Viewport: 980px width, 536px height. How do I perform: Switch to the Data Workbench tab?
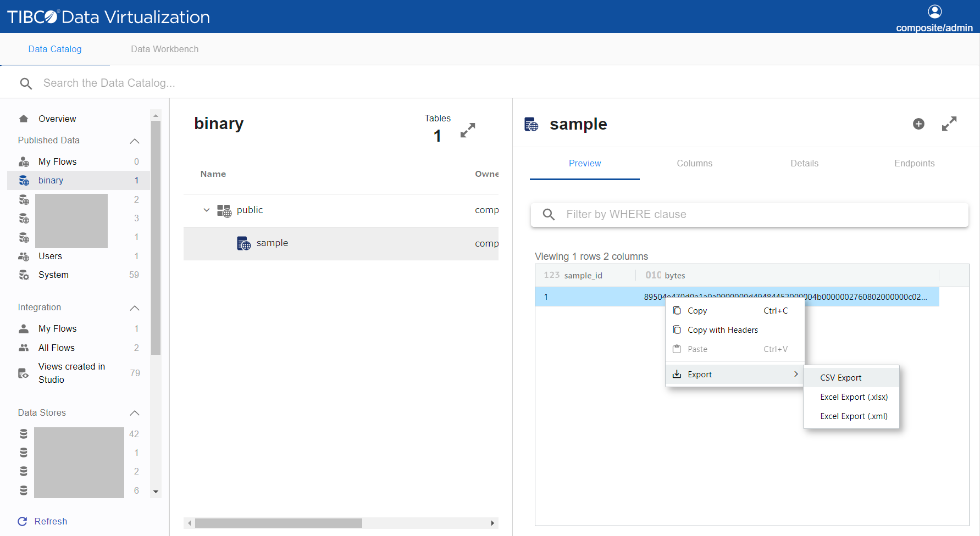point(165,49)
